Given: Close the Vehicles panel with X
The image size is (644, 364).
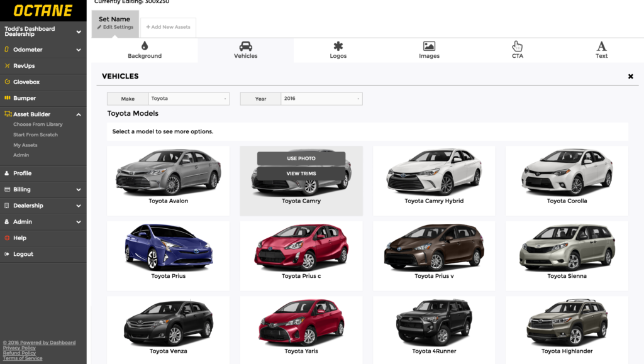Looking at the screenshot, I should [x=630, y=76].
